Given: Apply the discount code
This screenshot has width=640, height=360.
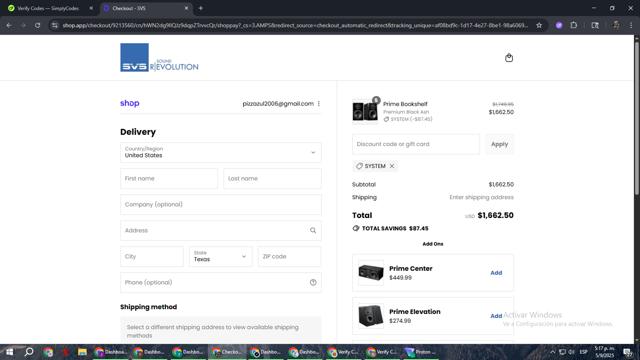Looking at the screenshot, I should click(500, 144).
